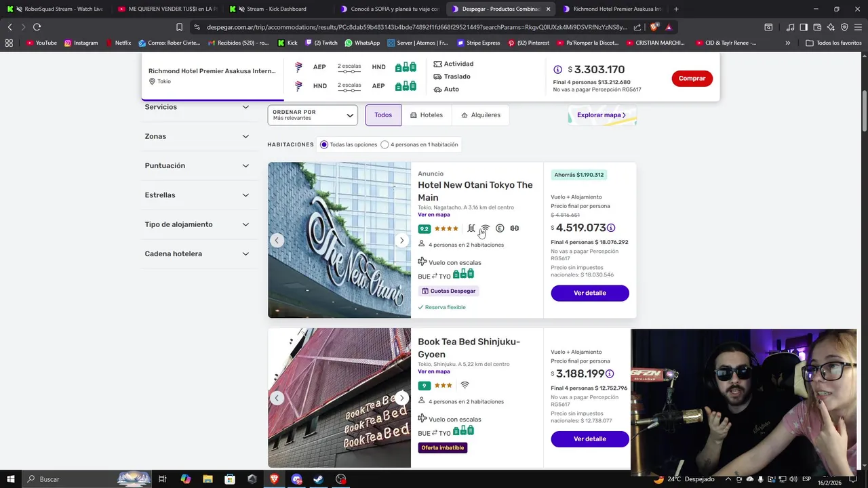Click 'Ver en mapa' under Hotel New Otani
The height and width of the screenshot is (488, 868).
pyautogui.click(x=434, y=215)
